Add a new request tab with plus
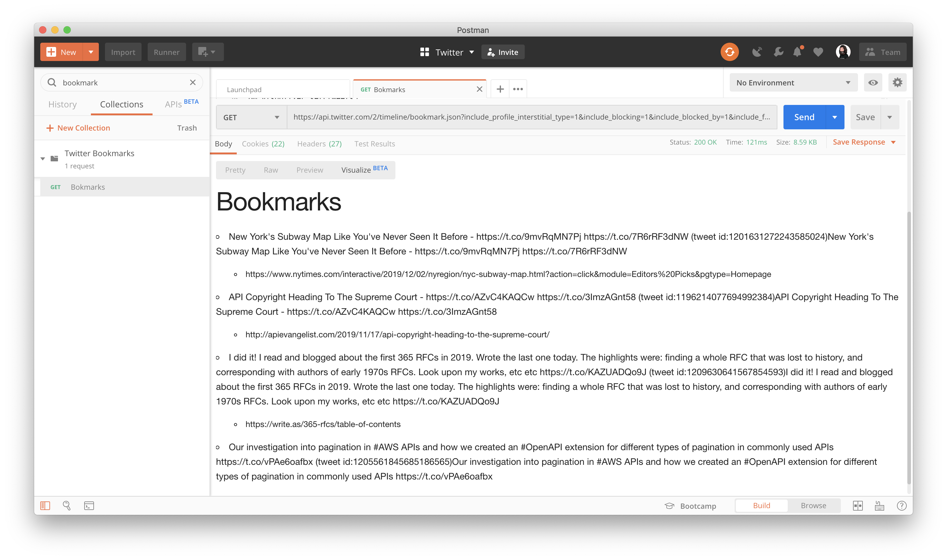This screenshot has width=947, height=560. [500, 89]
